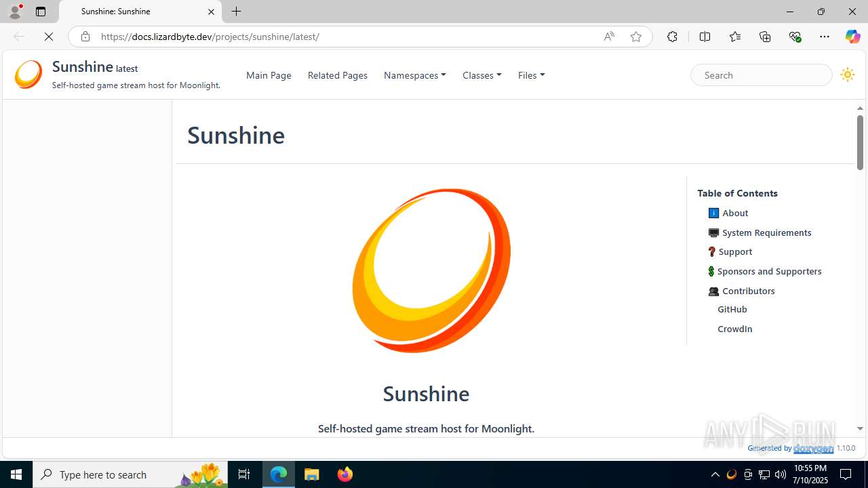The width and height of the screenshot is (868, 488).
Task: Open Split screen icon in toolbar
Action: tap(705, 37)
